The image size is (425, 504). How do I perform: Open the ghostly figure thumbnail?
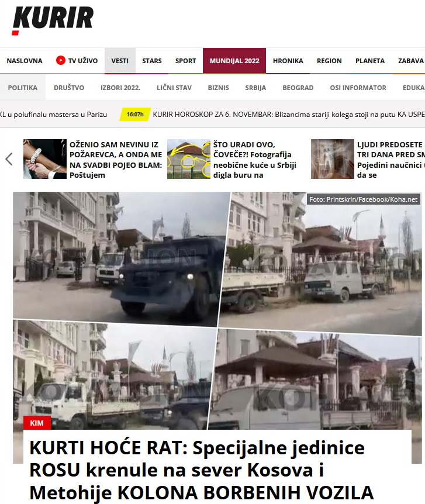pyautogui.click(x=333, y=159)
